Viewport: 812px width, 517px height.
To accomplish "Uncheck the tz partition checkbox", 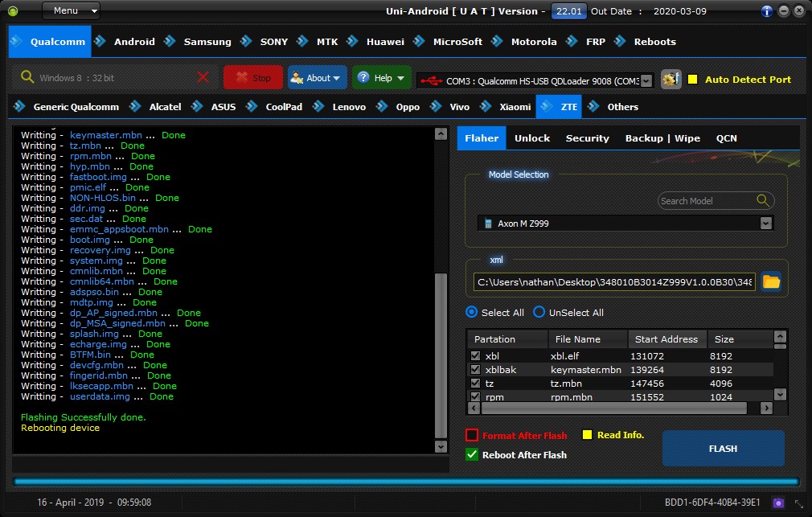I will [475, 384].
